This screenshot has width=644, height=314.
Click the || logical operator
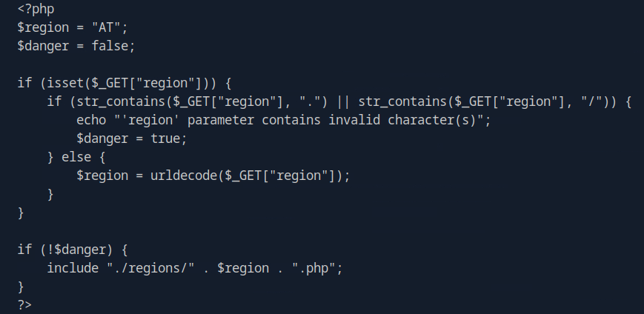coord(343,101)
